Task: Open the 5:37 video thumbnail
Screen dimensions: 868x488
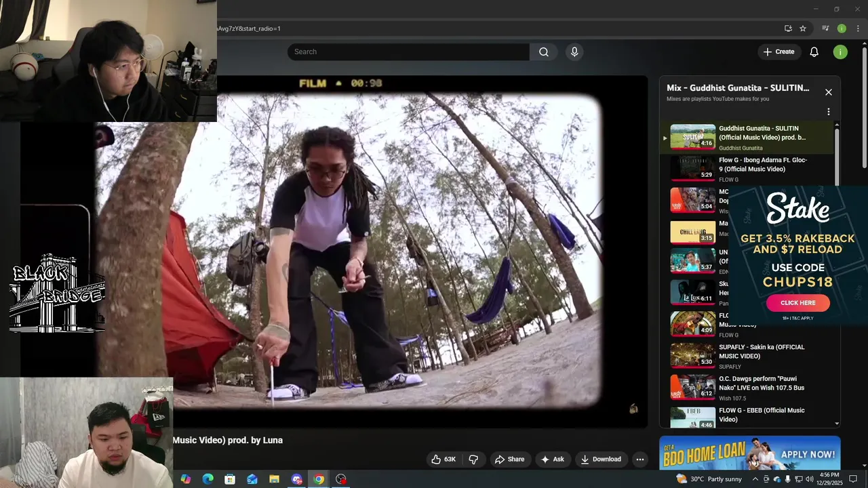Action: pos(692,262)
